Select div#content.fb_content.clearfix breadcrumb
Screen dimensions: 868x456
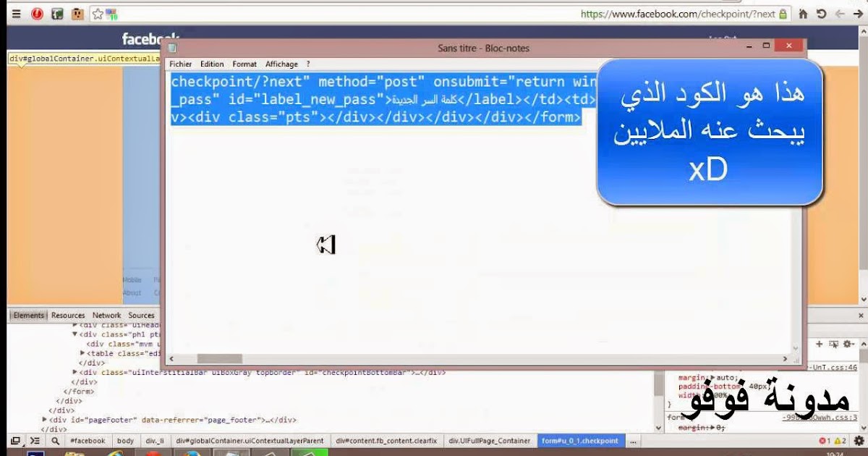coord(386,440)
